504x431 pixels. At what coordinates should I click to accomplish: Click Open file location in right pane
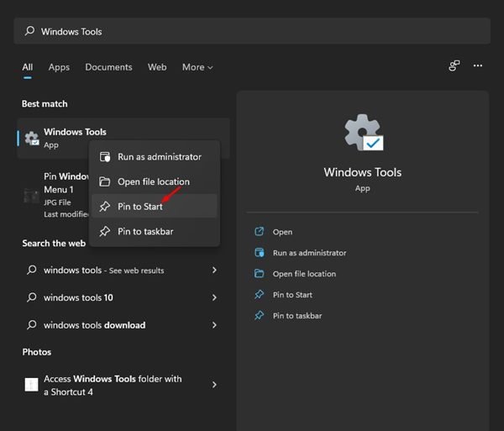coord(303,274)
